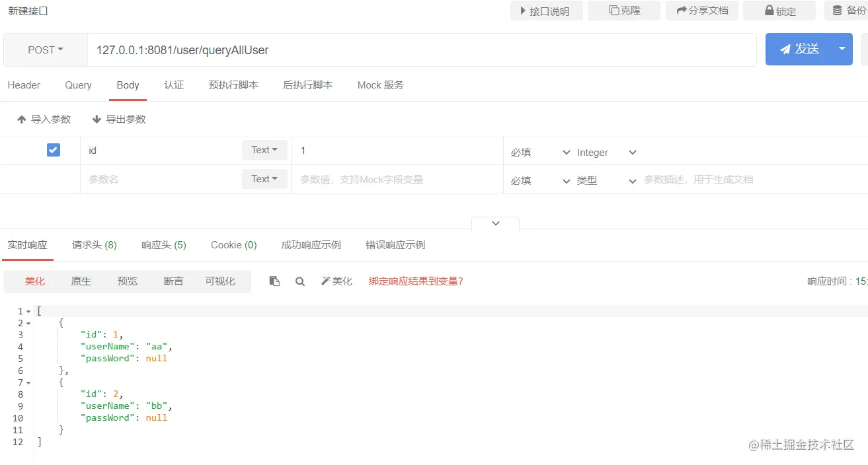Beautify the JSON response with 美化 wand
The height and width of the screenshot is (465, 868).
336,281
